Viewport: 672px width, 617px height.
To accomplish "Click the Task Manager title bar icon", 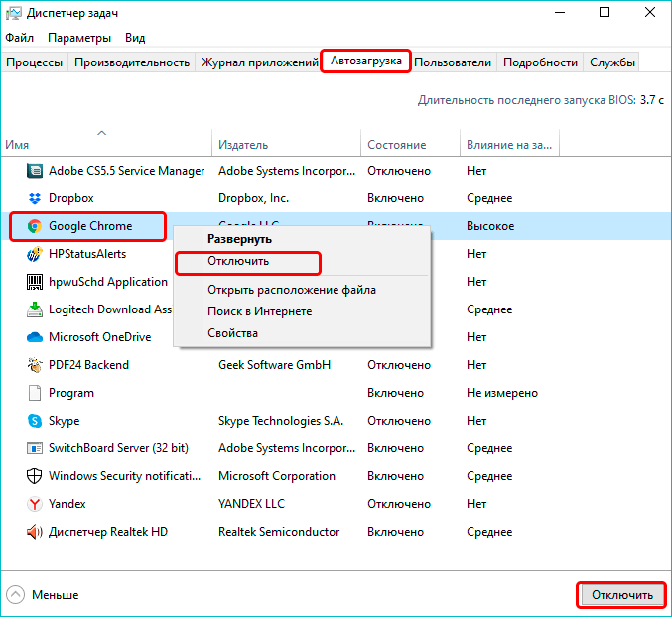I will point(13,13).
